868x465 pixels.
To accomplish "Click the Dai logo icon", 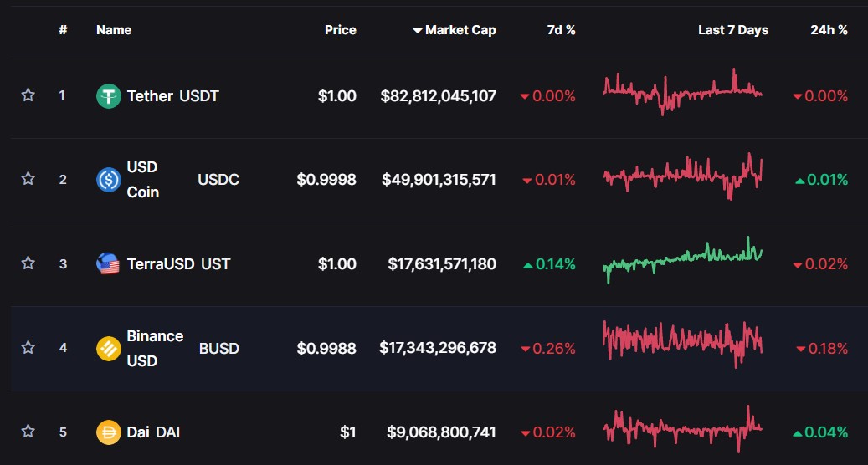I will click(x=109, y=432).
